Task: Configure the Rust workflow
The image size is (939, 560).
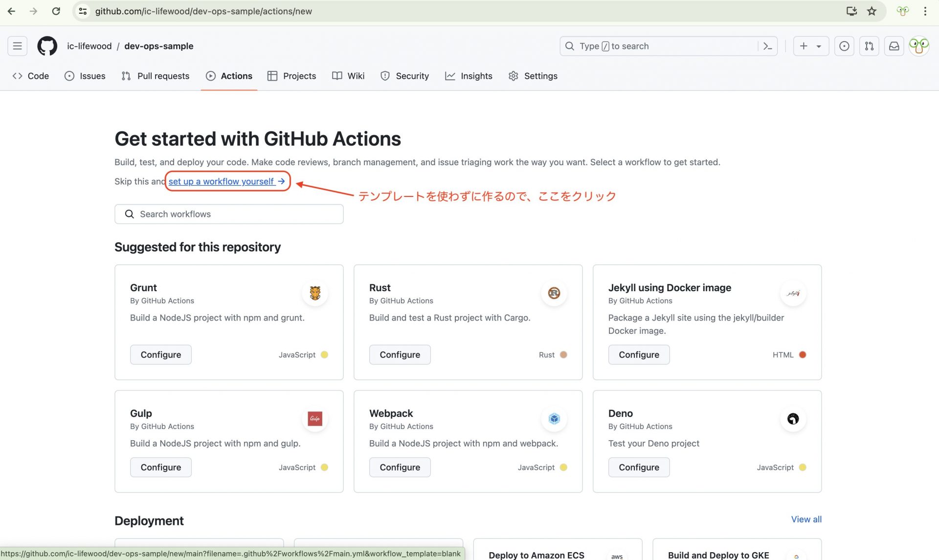Action: (400, 355)
